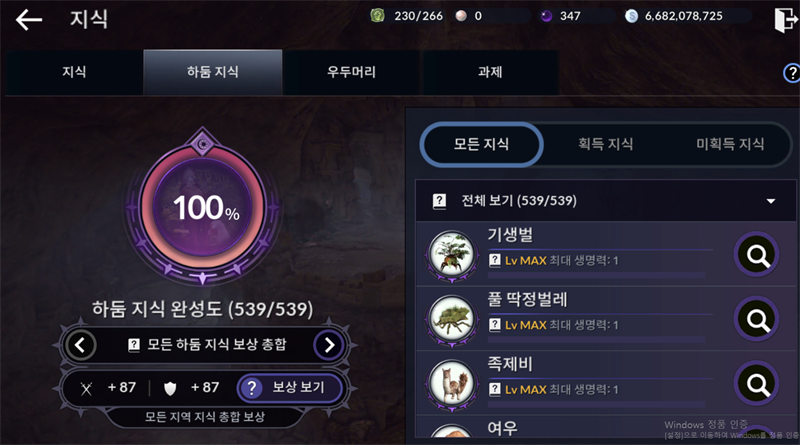Viewport: 800px width, 445px height.
Task: Click the 100% completion progress circle
Action: coord(203,207)
